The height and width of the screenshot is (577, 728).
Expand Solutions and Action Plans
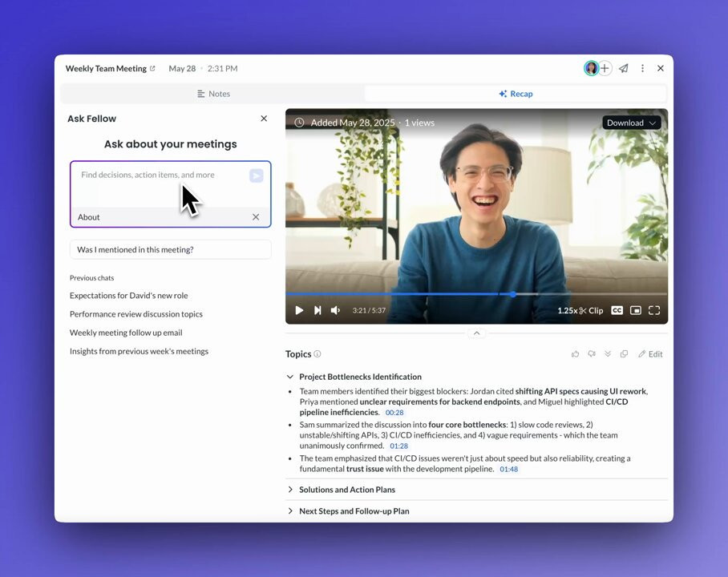click(x=346, y=490)
